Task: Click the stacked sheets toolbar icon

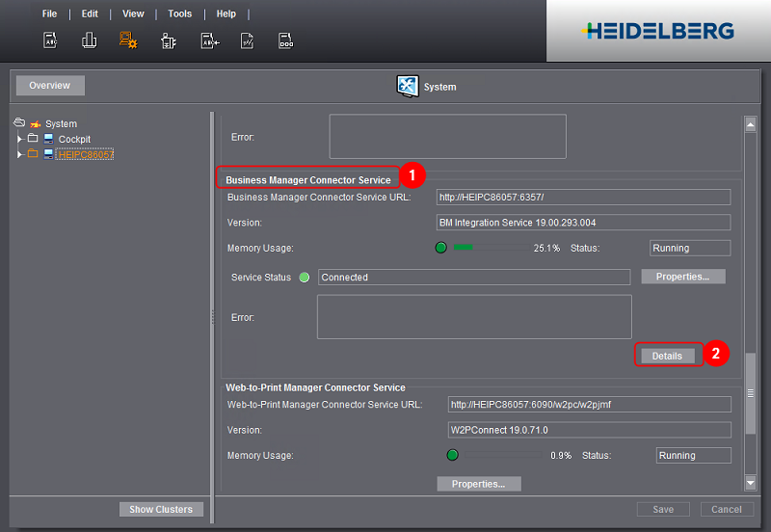Action: coord(90,40)
